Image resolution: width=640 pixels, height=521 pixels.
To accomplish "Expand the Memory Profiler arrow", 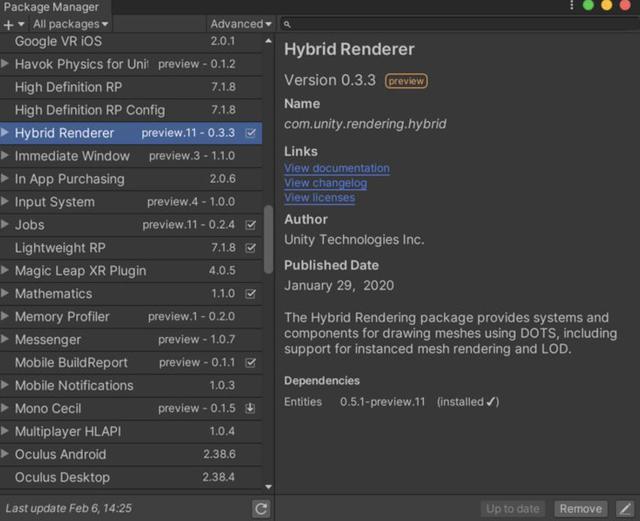I will (5, 316).
